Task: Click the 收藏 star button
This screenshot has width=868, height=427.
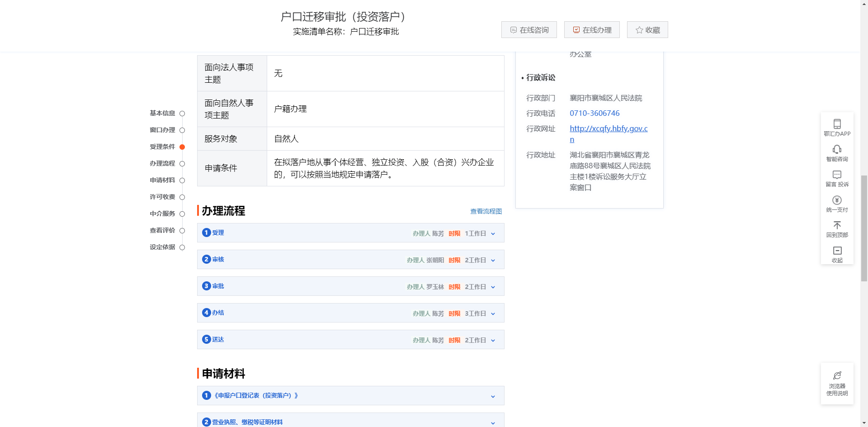Action: point(647,30)
